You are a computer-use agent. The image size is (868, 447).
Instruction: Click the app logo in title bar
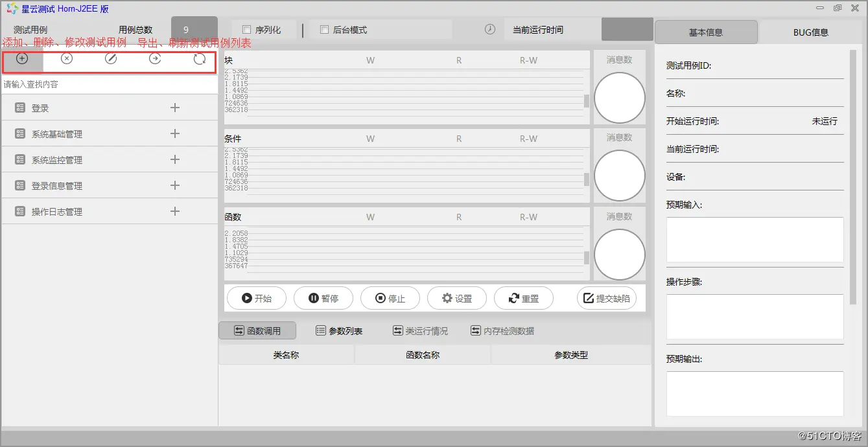point(12,8)
